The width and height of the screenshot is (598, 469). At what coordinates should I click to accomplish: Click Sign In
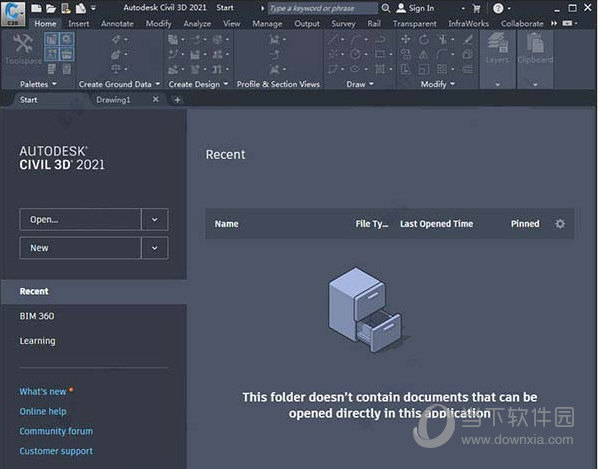click(415, 8)
